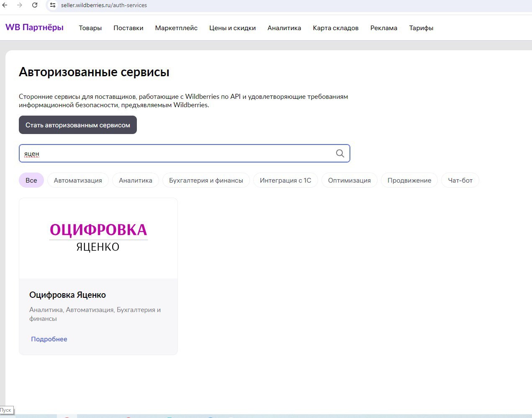Open the Поставки menu
Screen dimensions: 532x418
pyautogui.click(x=129, y=28)
